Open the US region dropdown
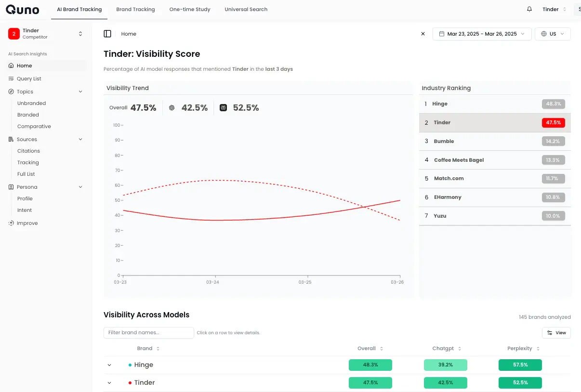The width and height of the screenshot is (581, 392). [x=553, y=34]
